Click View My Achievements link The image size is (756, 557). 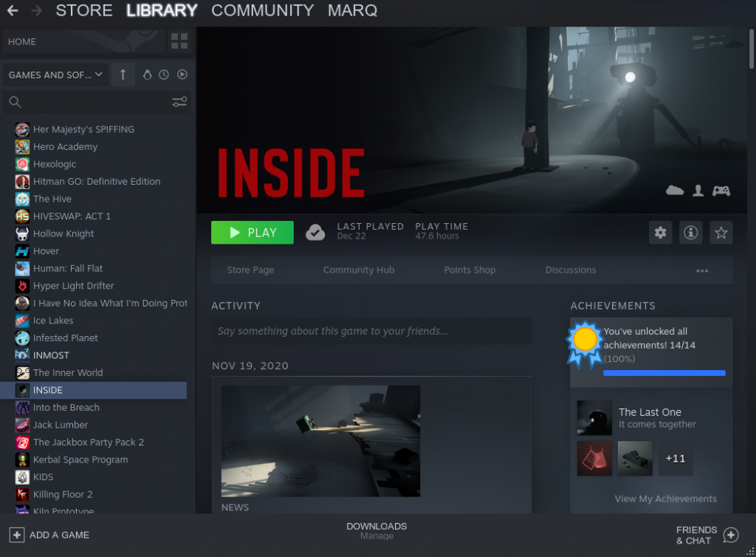click(665, 499)
